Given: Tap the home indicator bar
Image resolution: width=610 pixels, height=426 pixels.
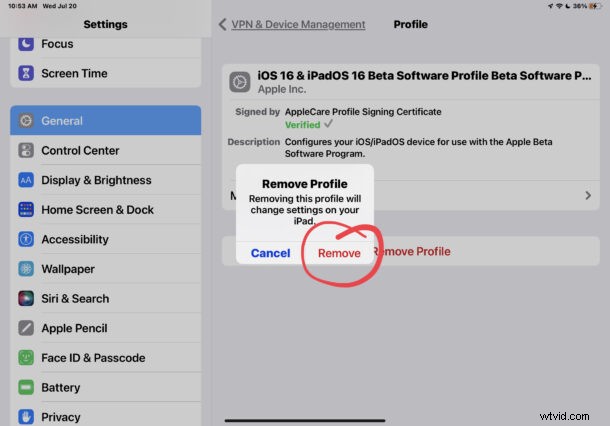Looking at the screenshot, I should coord(305,420).
